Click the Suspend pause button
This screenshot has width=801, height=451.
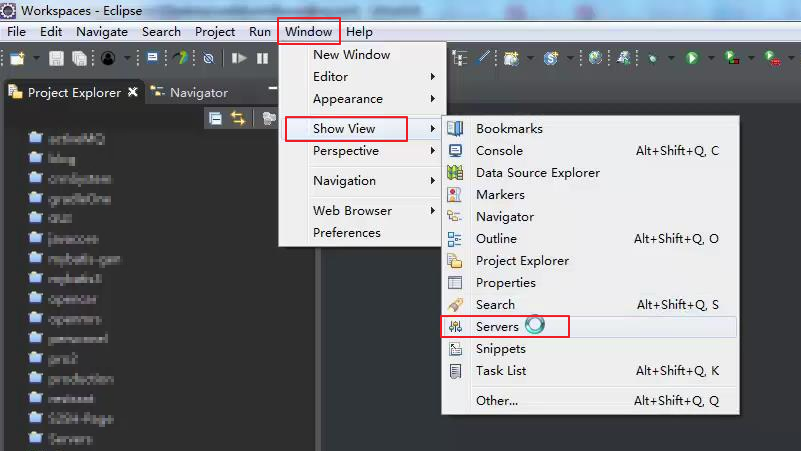263,58
